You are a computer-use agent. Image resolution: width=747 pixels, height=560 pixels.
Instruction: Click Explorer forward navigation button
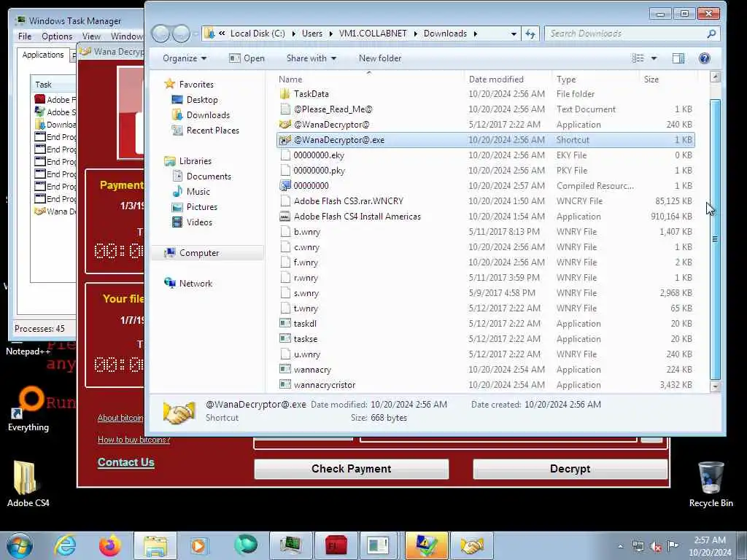click(x=181, y=34)
